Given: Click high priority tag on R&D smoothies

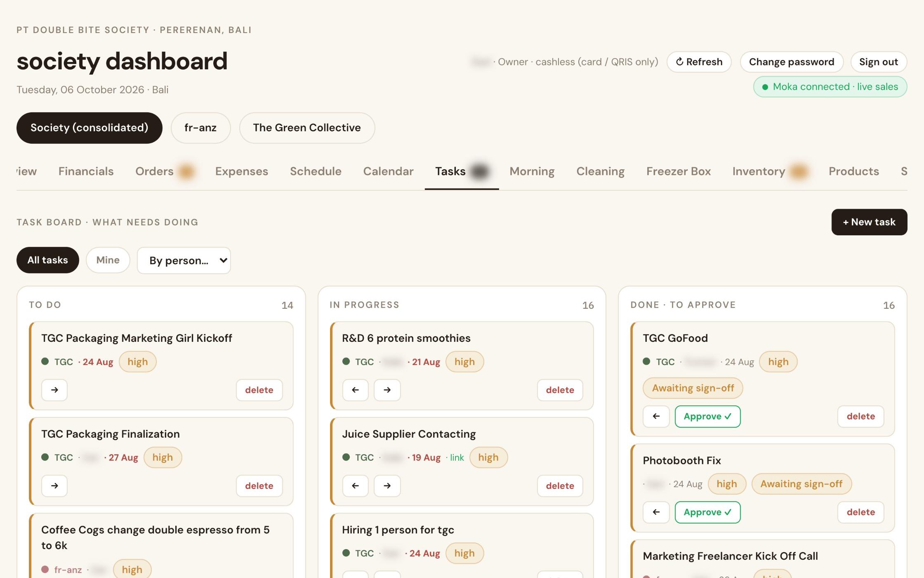Looking at the screenshot, I should pyautogui.click(x=464, y=362).
